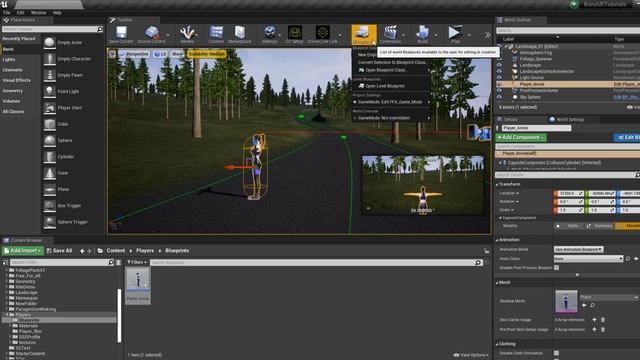Click the CC Setup toolbar icon
This screenshot has width=640, height=360.
[x=294, y=34]
